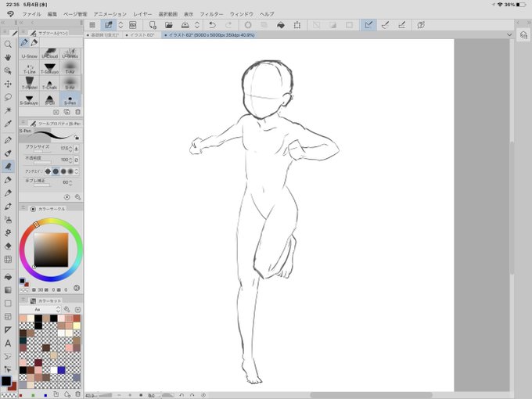The image size is (532, 399).
Task: Open the フィルター menu
Action: tap(211, 14)
